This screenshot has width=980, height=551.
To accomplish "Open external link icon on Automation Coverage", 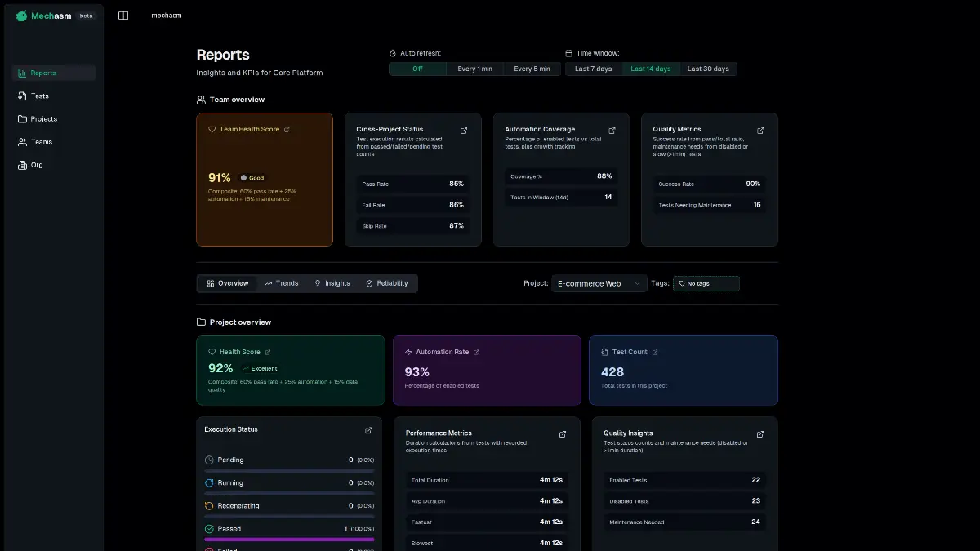I will [x=612, y=131].
